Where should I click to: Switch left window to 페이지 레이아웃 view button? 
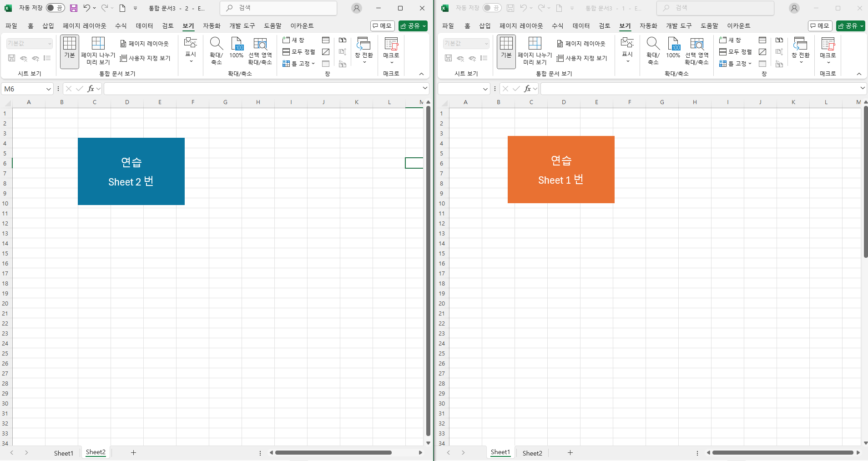(x=144, y=44)
